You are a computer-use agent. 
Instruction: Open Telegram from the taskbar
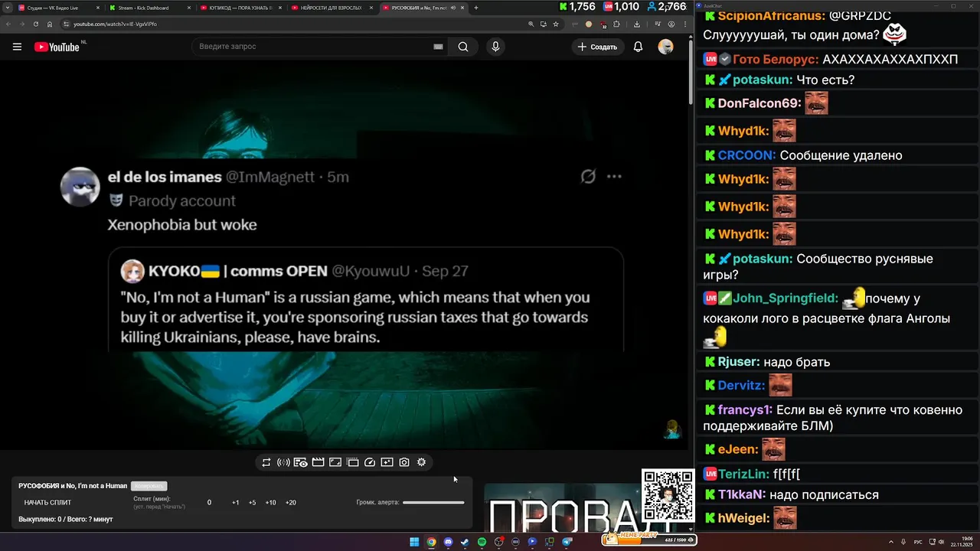click(x=566, y=542)
